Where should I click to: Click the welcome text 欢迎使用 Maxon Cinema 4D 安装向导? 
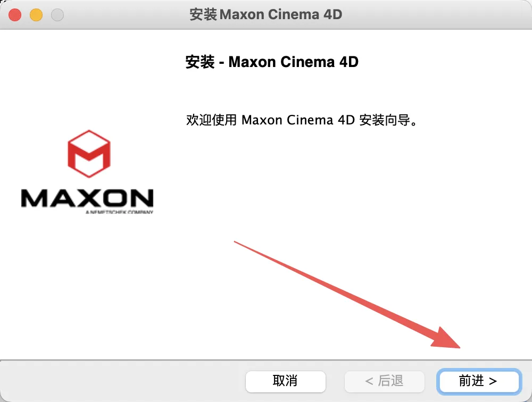302,120
